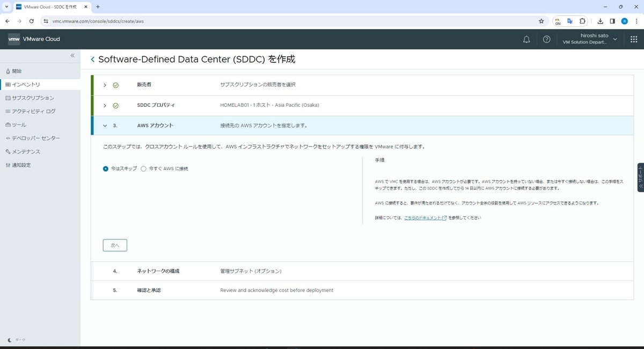The height and width of the screenshot is (349, 644).
Task: Click サブスクリプションの販売者を選択 text
Action: pos(258,85)
